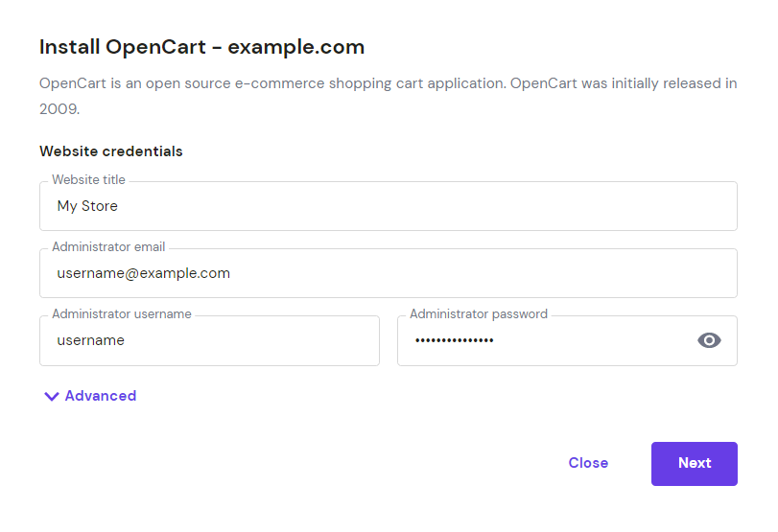Reveal the administrator password with eye icon

coord(709,340)
